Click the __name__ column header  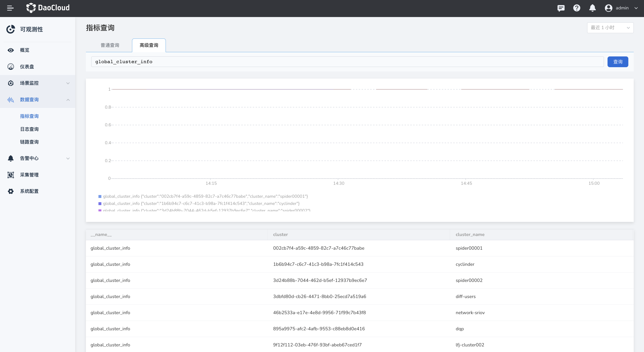(x=101, y=235)
